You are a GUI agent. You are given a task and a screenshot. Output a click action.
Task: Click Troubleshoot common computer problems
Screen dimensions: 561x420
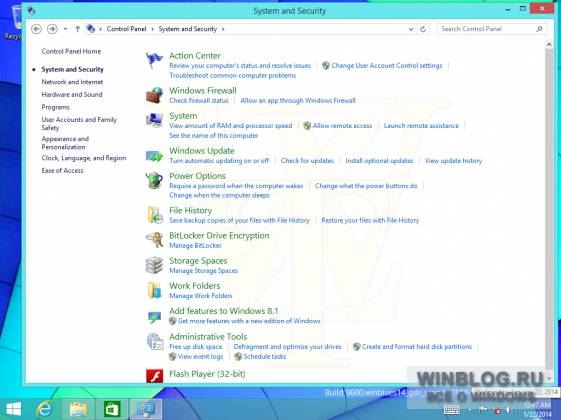[233, 75]
